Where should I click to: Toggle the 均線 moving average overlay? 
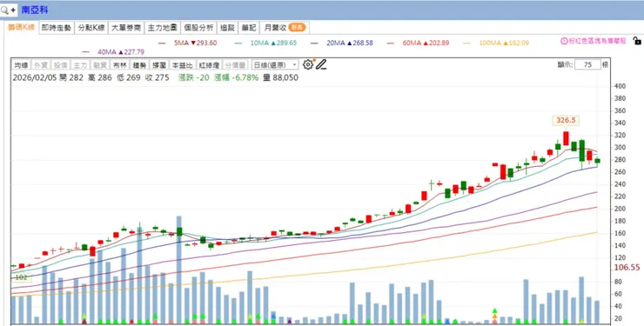(x=21, y=65)
